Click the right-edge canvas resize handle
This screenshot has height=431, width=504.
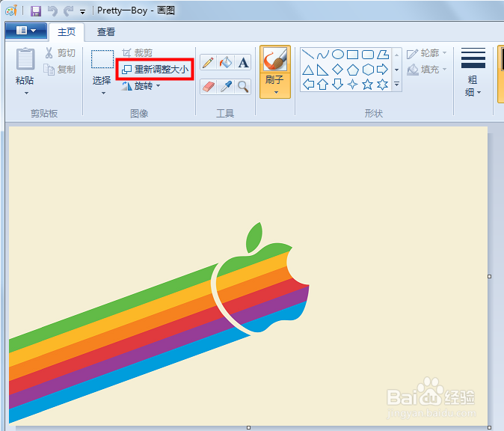(x=490, y=277)
